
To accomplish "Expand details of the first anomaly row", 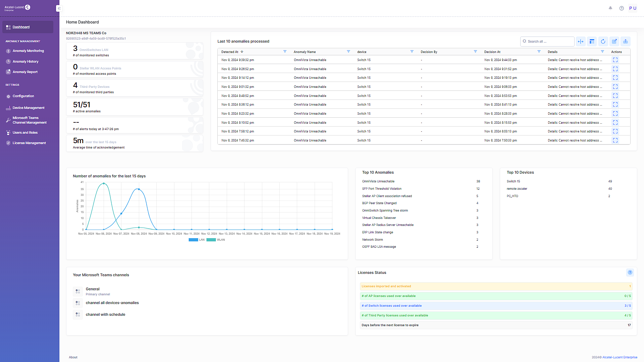I will point(615,60).
